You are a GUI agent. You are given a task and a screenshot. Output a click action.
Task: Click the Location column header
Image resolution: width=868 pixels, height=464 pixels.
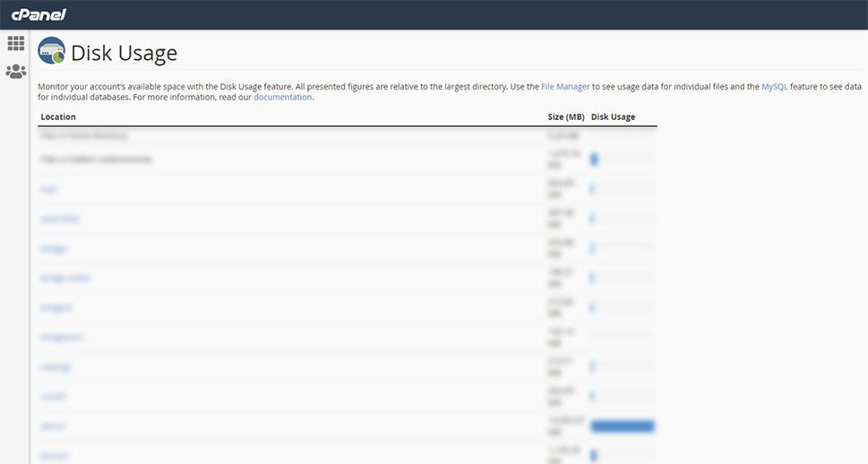tap(58, 116)
